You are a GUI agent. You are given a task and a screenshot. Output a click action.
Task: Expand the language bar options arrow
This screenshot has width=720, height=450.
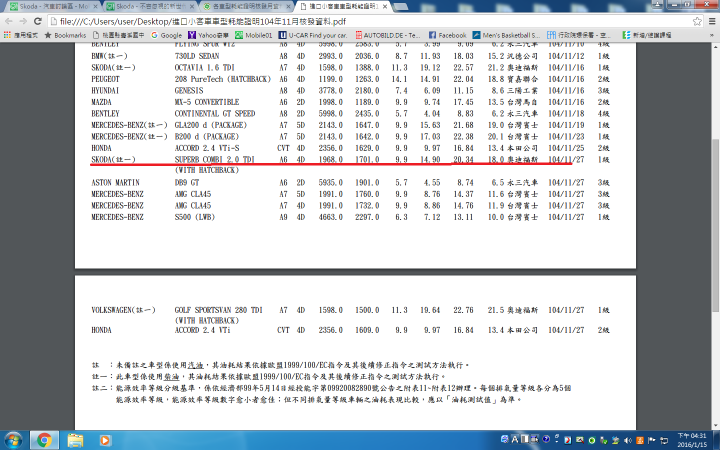pos(557,441)
